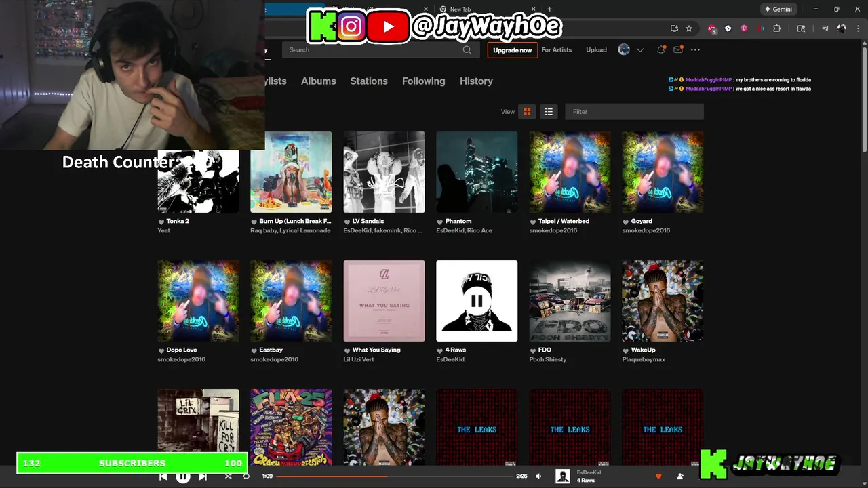868x488 pixels.
Task: Bookmark this page with the star icon
Action: [x=689, y=28]
